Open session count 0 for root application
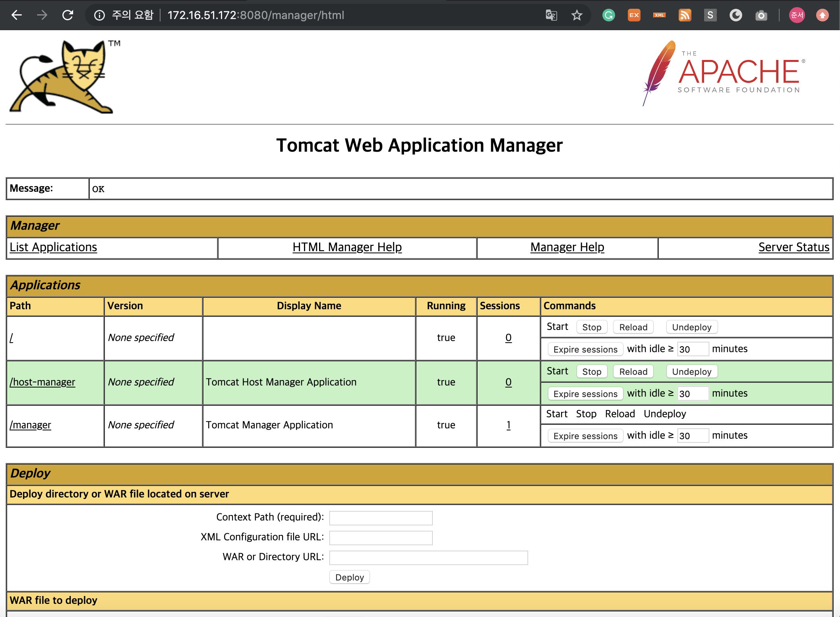The image size is (840, 617). (x=508, y=337)
